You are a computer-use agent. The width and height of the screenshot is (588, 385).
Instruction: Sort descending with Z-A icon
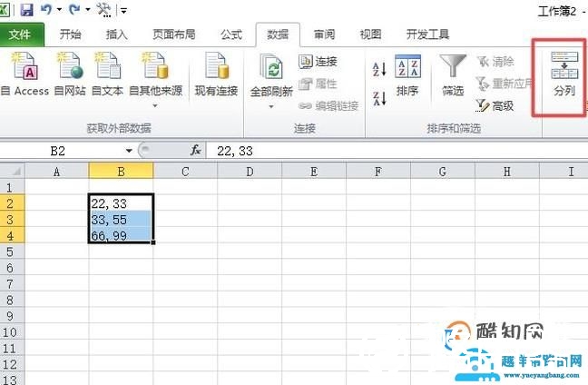pos(379,98)
